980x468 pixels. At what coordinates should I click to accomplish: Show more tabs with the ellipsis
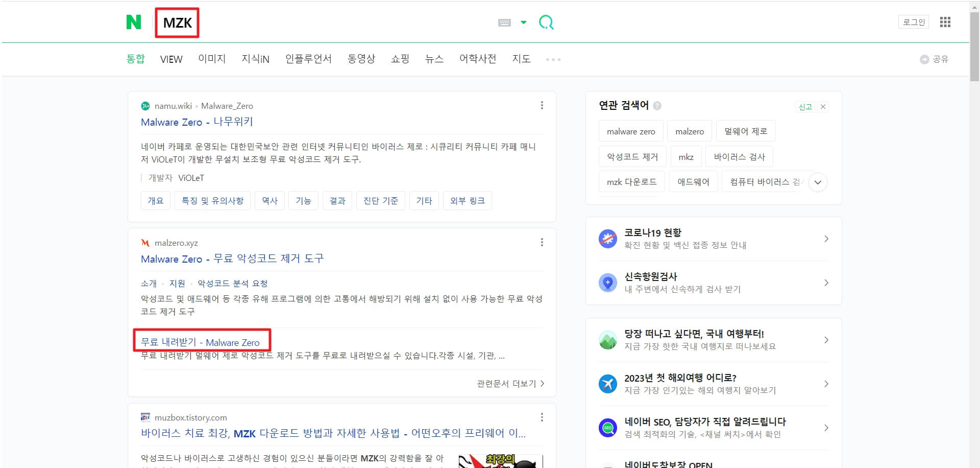coord(553,59)
